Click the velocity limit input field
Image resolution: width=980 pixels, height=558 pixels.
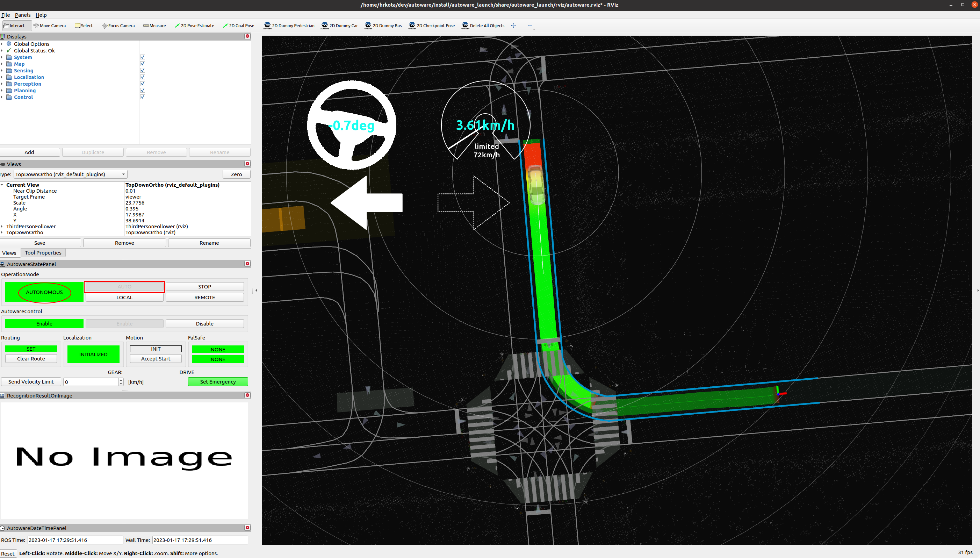point(91,382)
